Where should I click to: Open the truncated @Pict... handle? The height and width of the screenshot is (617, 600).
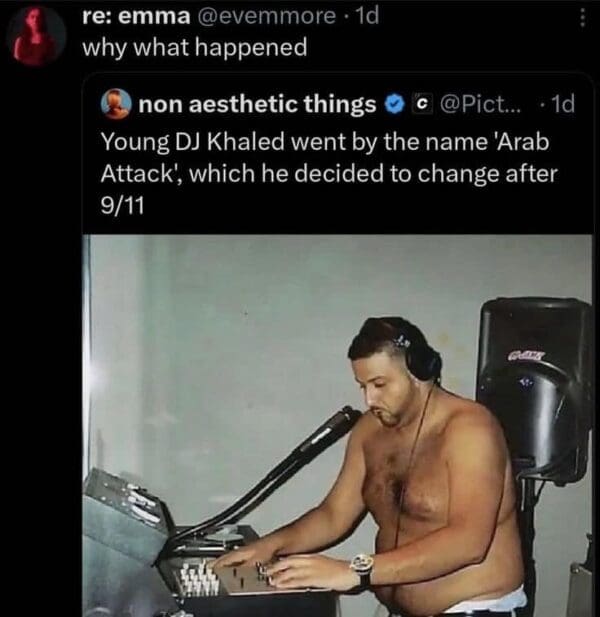480,104
